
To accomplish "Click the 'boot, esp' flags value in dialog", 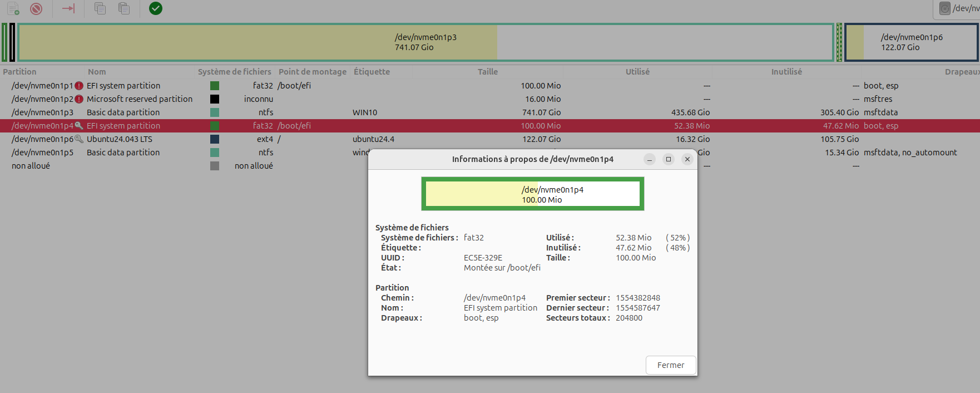I will (x=481, y=318).
